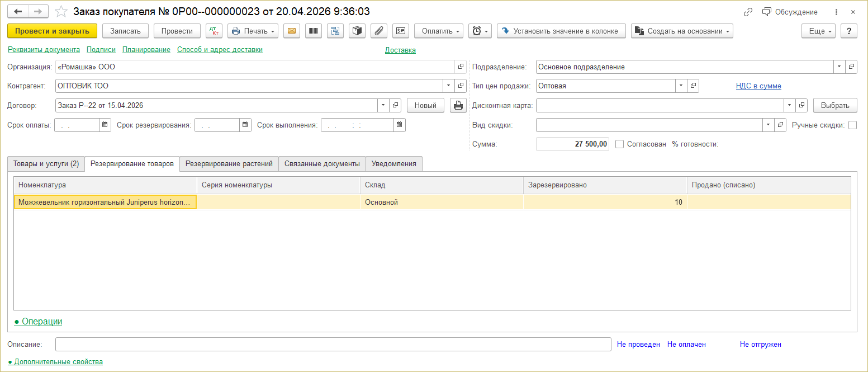Screen dimensions: 868x372
Task: Click the envelope email icon
Action: [291, 31]
